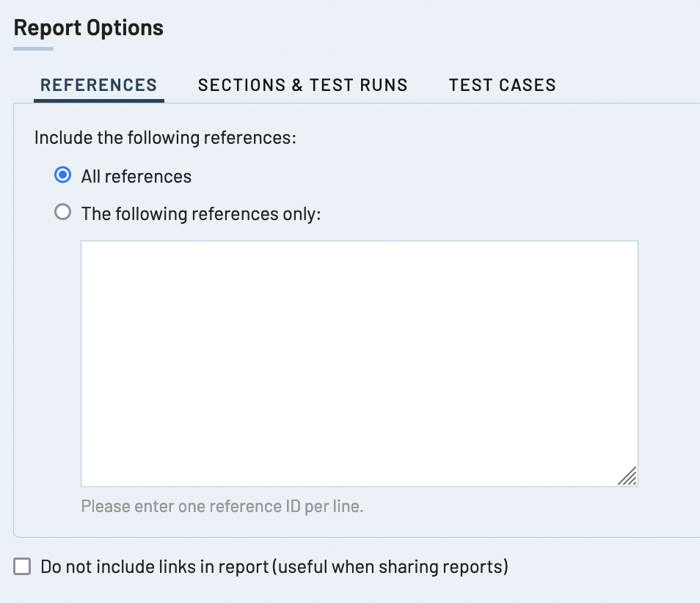Select the active tab underline indicator
This screenshot has height=603, width=700.
[x=98, y=100]
